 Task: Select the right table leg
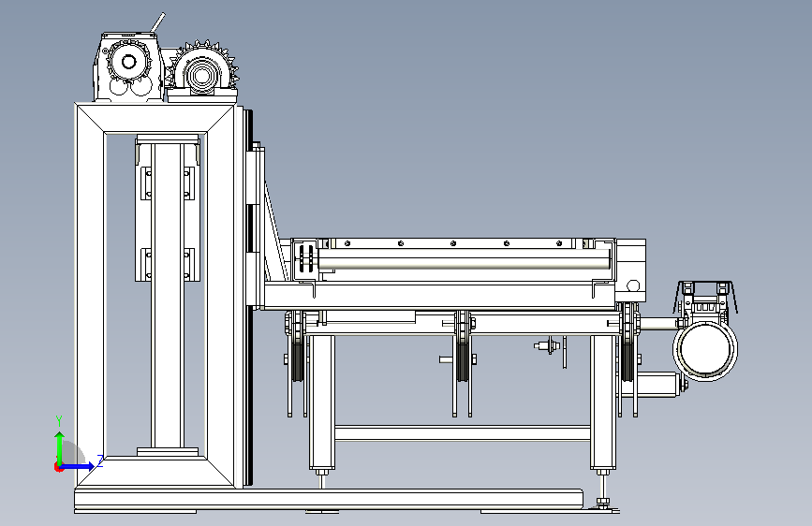pos(603,402)
